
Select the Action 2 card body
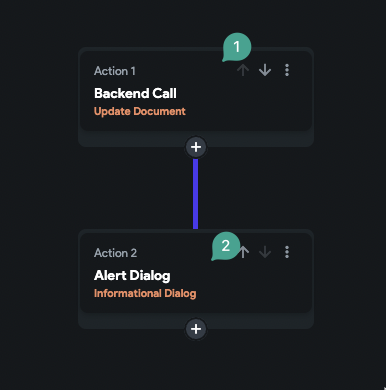(196, 273)
